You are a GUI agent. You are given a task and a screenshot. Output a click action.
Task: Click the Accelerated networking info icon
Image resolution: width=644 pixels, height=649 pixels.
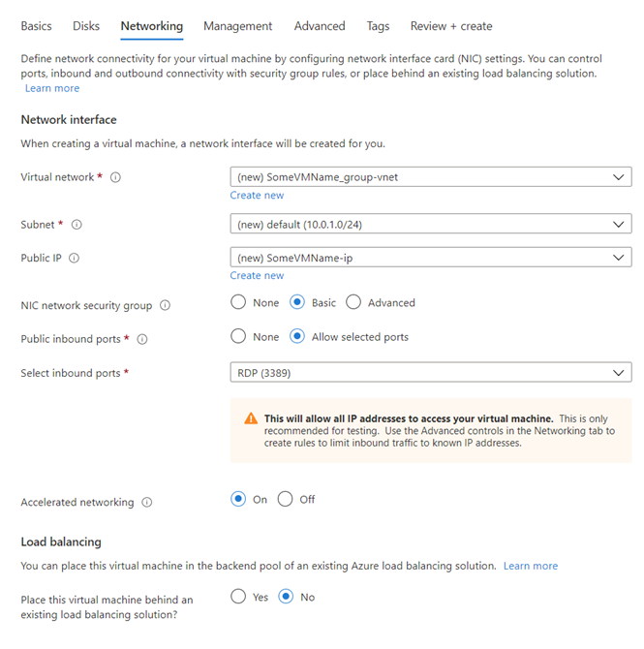147,502
